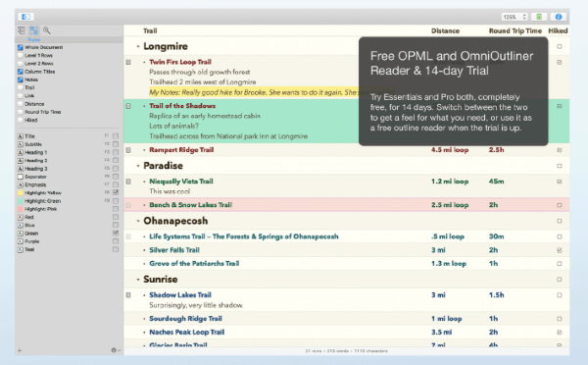Select the Life Systems Trail row title

pos(244,236)
